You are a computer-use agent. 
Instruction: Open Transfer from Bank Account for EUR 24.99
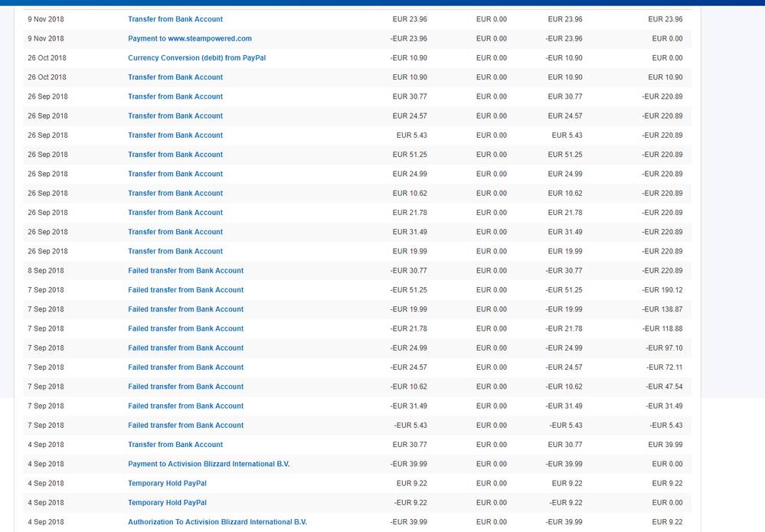pyautogui.click(x=175, y=174)
